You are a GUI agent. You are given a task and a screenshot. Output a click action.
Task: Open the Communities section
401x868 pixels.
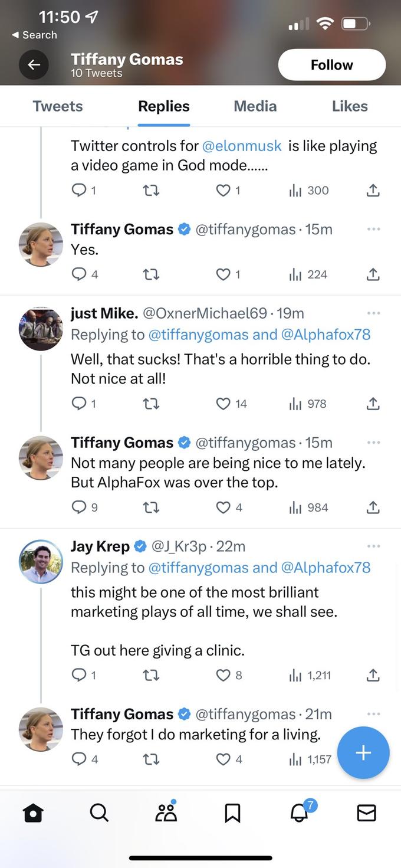(x=166, y=813)
